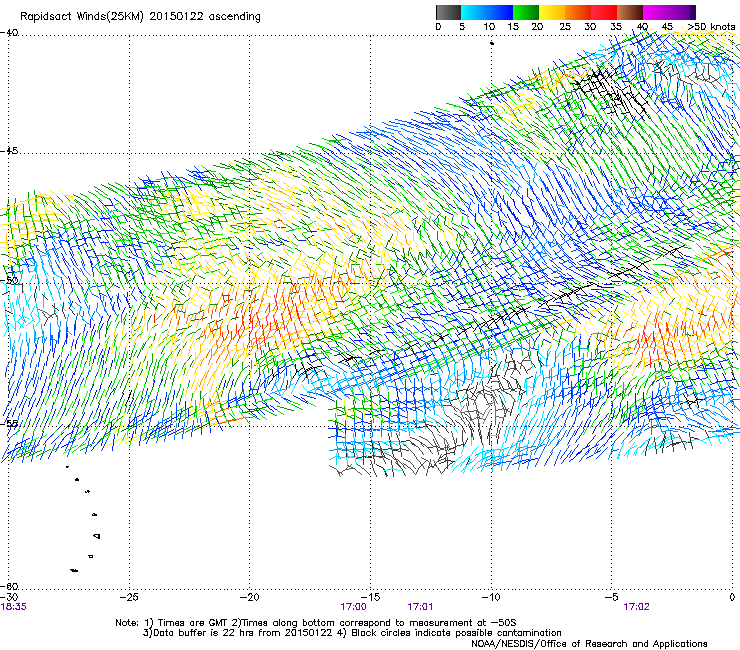Click the purple '17:01' time stamp
Viewport: 740px width, 650px height.
pyautogui.click(x=420, y=607)
